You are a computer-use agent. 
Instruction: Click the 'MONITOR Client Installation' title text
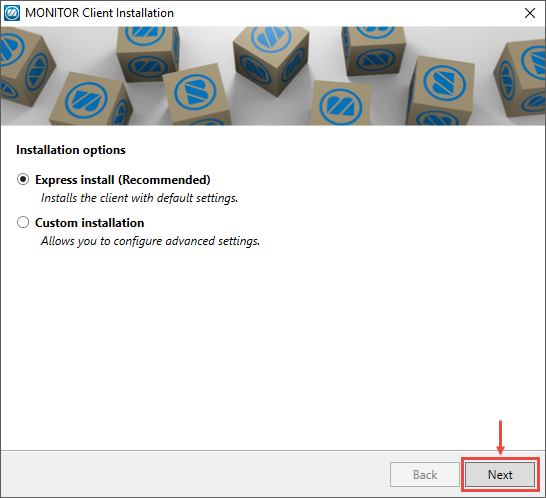(99, 13)
